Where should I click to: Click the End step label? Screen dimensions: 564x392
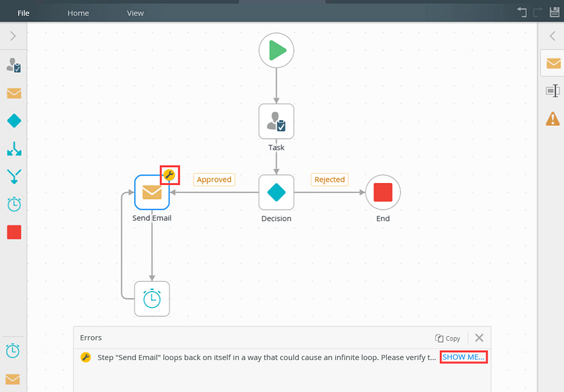pos(383,218)
